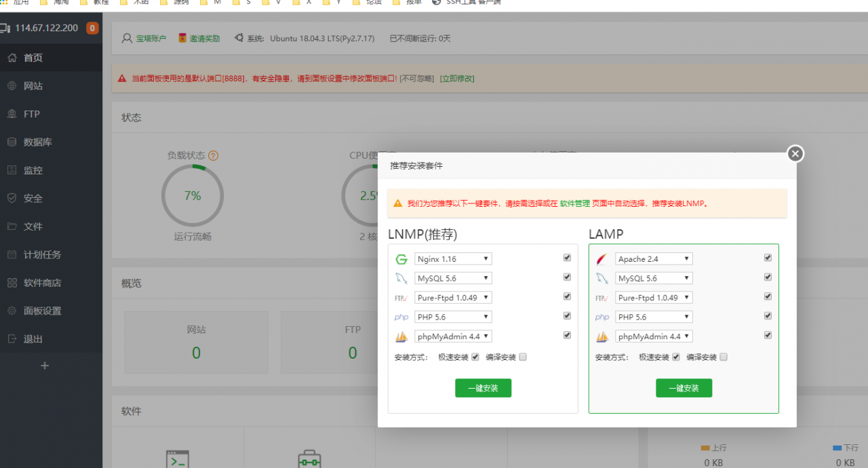The height and width of the screenshot is (468, 868).
Task: Click the orange notification badge by server IP
Action: tap(92, 28)
